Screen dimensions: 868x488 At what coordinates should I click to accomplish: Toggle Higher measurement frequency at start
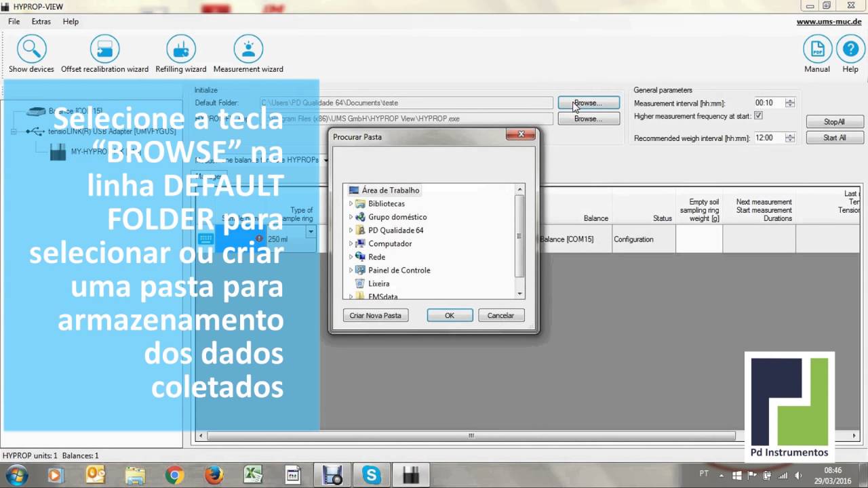click(x=758, y=116)
